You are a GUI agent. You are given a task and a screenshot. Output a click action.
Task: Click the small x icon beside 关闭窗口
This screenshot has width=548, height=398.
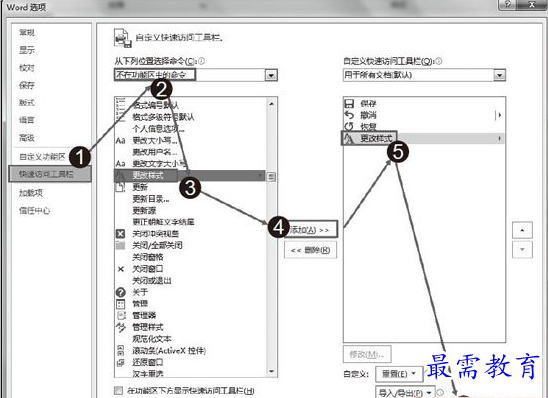pyautogui.click(x=121, y=269)
